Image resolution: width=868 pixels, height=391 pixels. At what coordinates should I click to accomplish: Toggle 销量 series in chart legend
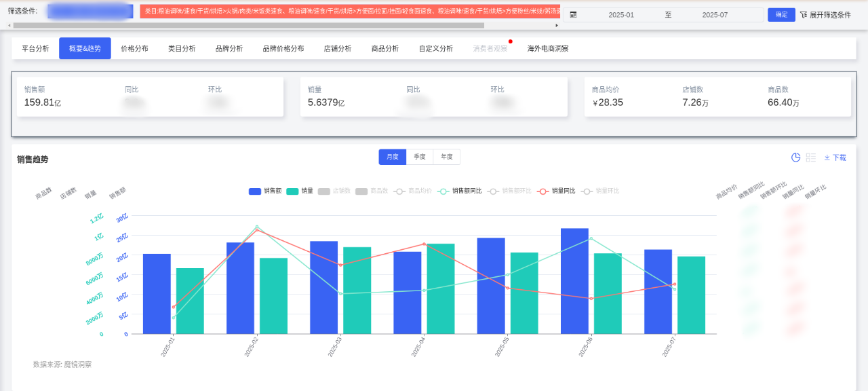pos(300,191)
